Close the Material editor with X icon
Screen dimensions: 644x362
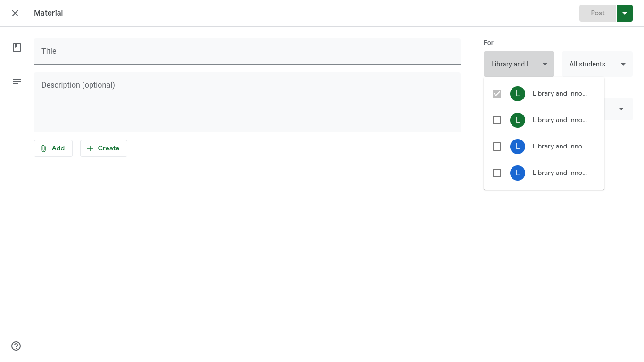click(15, 13)
